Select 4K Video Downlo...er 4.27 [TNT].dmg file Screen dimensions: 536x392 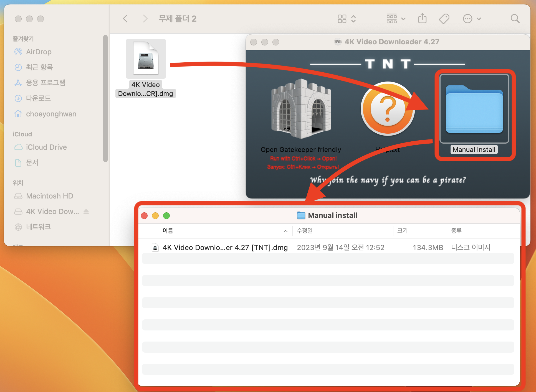tap(225, 247)
